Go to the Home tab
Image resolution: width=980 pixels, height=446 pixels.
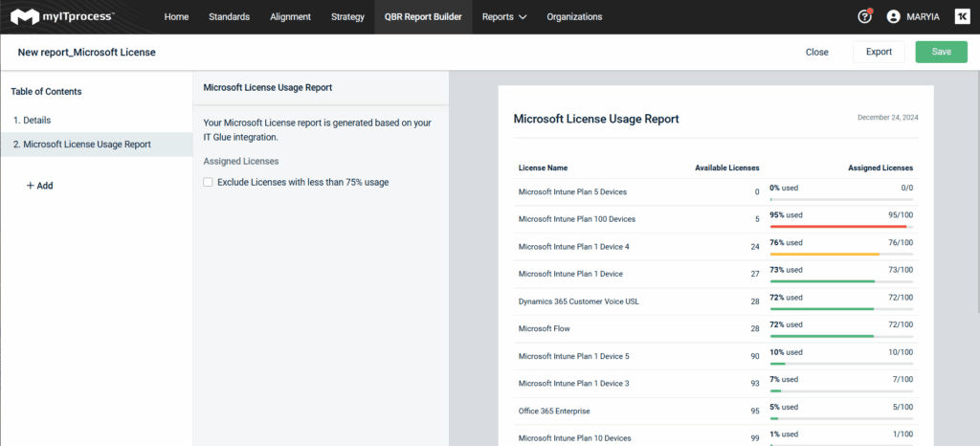pos(176,16)
